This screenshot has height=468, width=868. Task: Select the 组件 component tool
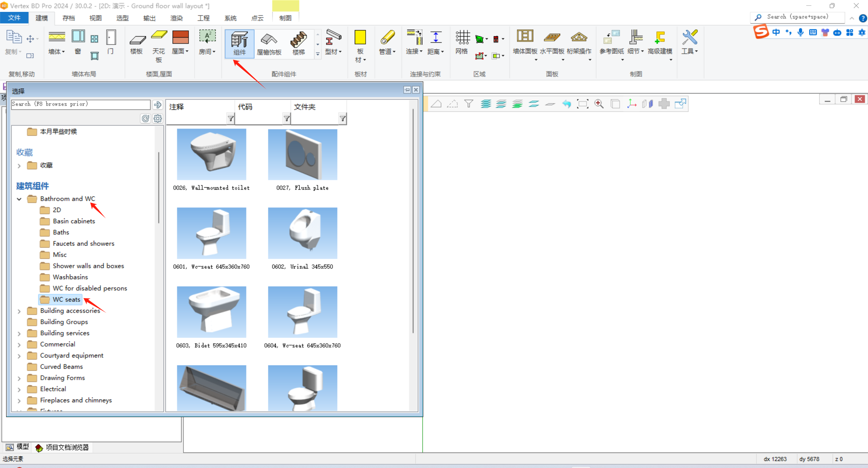tap(239, 44)
